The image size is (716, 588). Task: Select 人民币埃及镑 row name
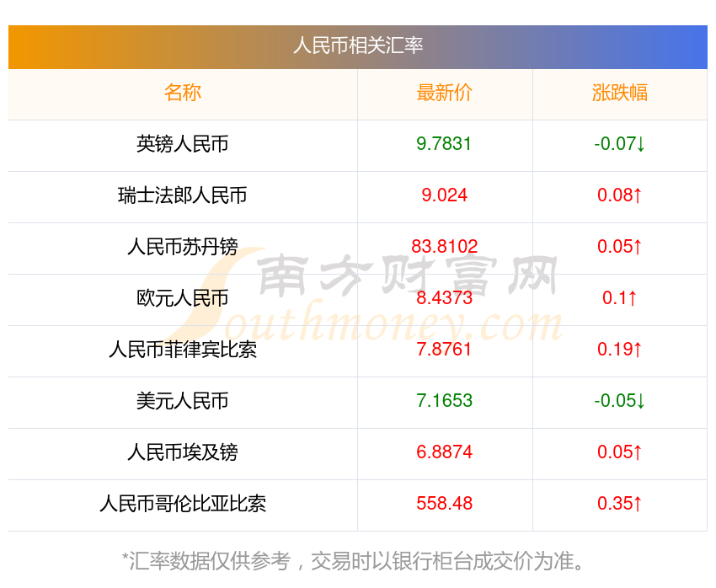coord(183,452)
